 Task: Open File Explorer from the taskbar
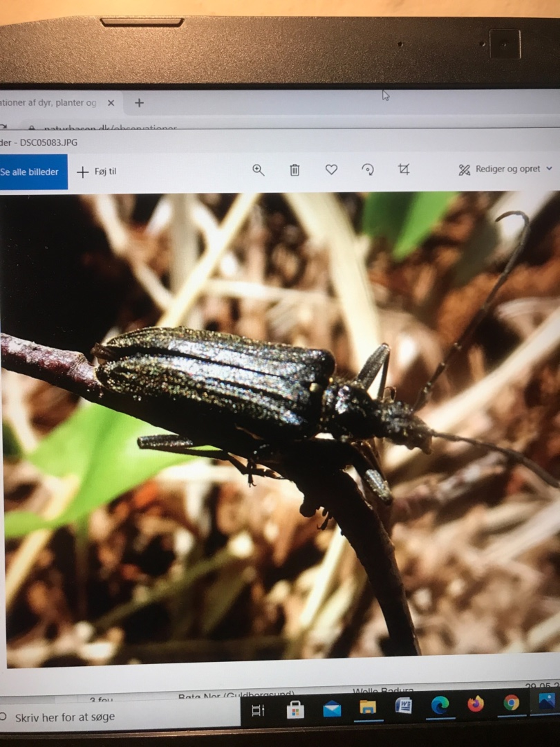(x=368, y=707)
